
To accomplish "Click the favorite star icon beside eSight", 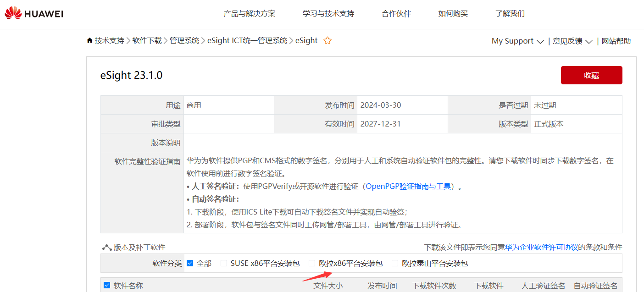I will click(328, 40).
